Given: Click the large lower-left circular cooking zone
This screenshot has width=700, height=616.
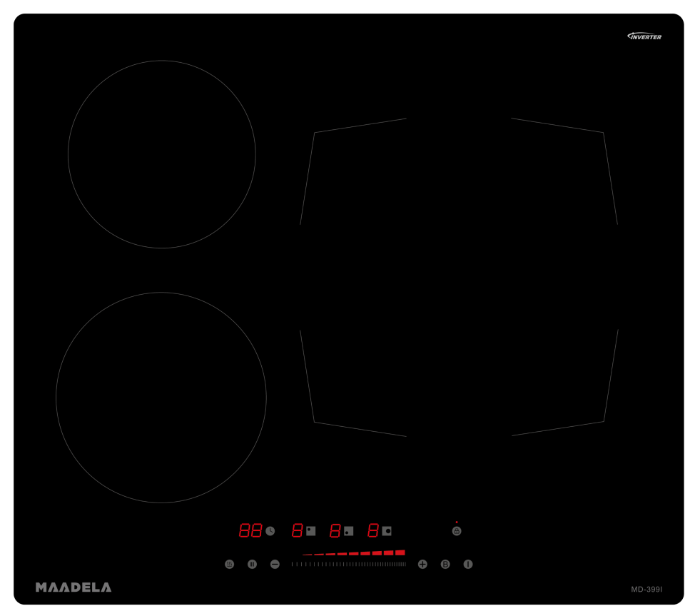Looking at the screenshot, I should coord(161,398).
